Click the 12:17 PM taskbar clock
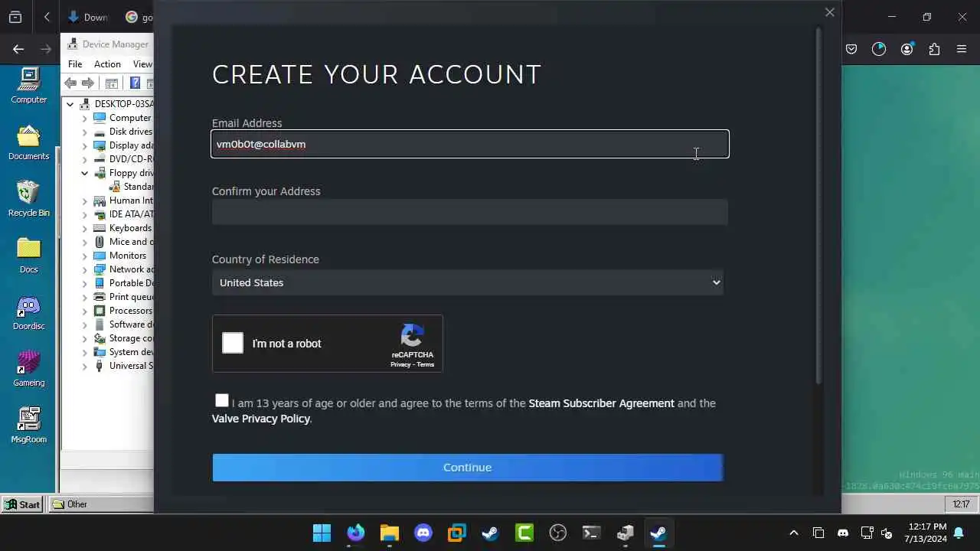Screen dimensions: 980x551 click(927, 533)
